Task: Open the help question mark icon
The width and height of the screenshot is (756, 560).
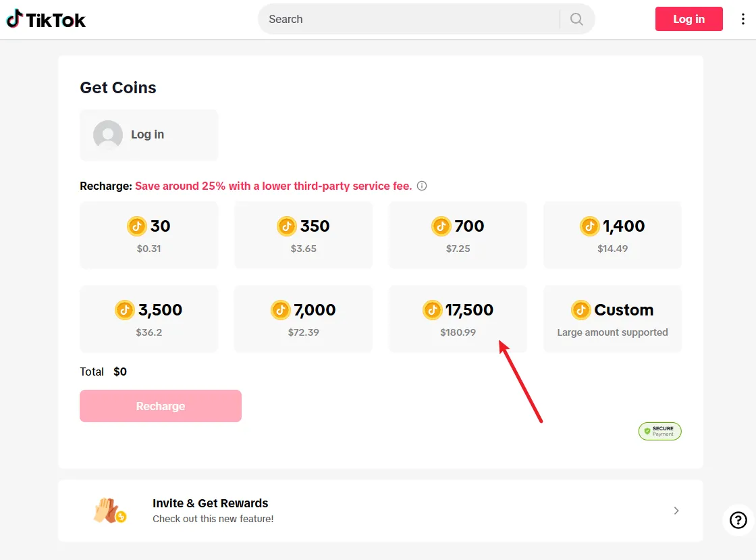Action: tap(738, 519)
